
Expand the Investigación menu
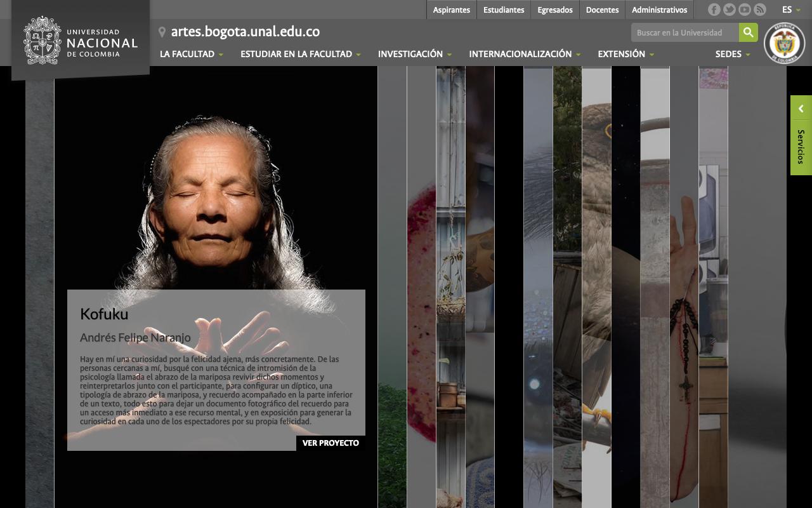[415, 54]
